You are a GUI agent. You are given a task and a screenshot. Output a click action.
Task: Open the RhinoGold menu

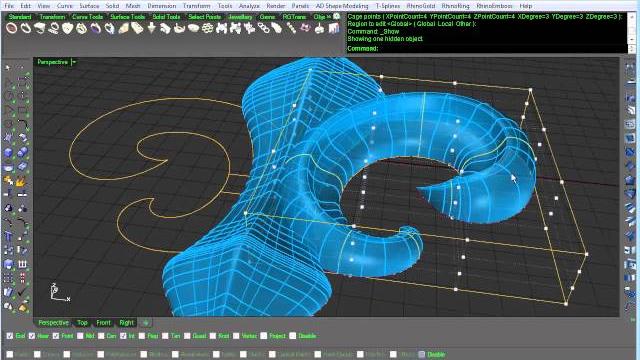(x=421, y=6)
